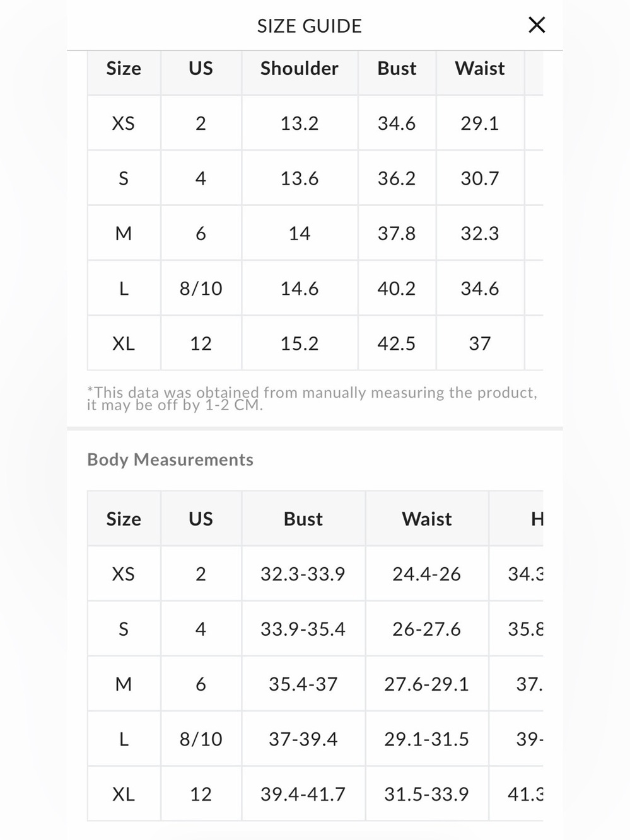Select body bust range 35.4-37 for M
The image size is (630, 840).
pyautogui.click(x=303, y=684)
